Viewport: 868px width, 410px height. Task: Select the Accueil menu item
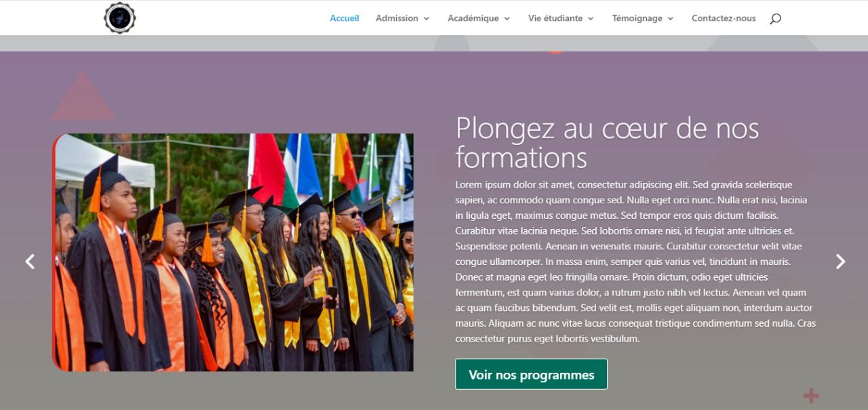coord(344,18)
